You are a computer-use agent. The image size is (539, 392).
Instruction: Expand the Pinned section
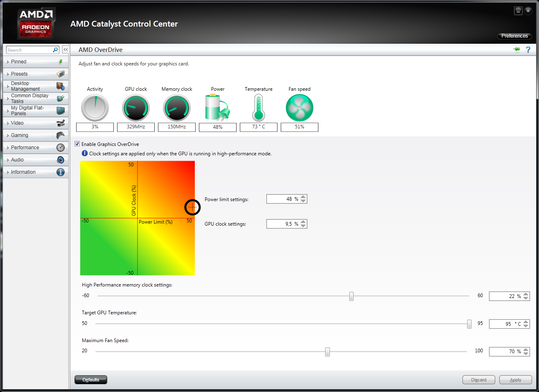(36, 62)
